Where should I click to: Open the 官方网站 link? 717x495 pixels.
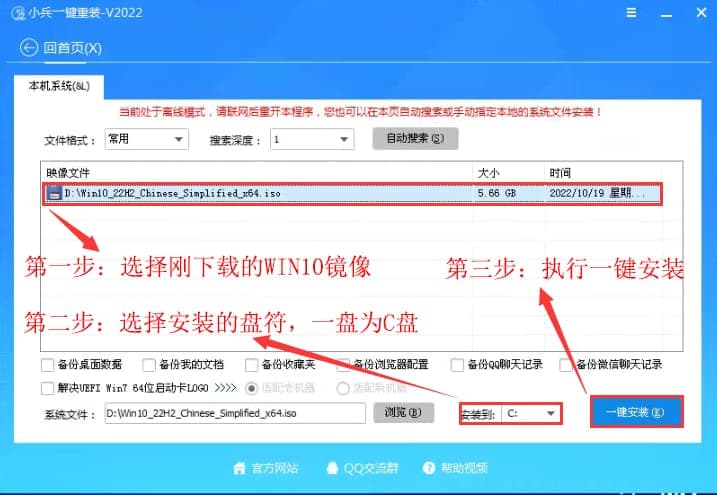point(275,468)
